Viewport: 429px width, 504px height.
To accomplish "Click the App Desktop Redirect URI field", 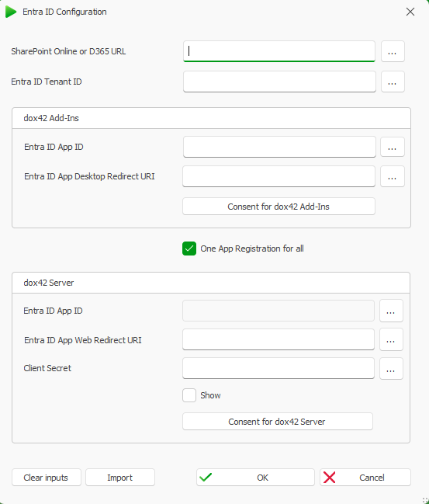I will 279,176.
